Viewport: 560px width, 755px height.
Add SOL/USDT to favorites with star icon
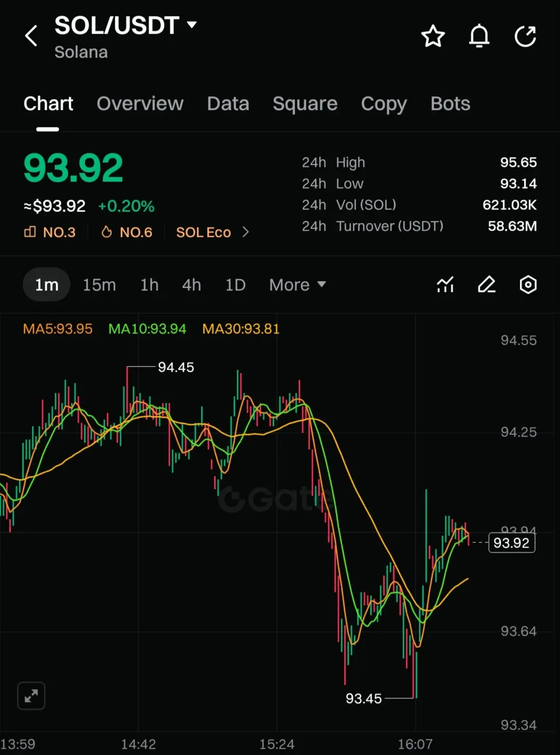pyautogui.click(x=433, y=36)
